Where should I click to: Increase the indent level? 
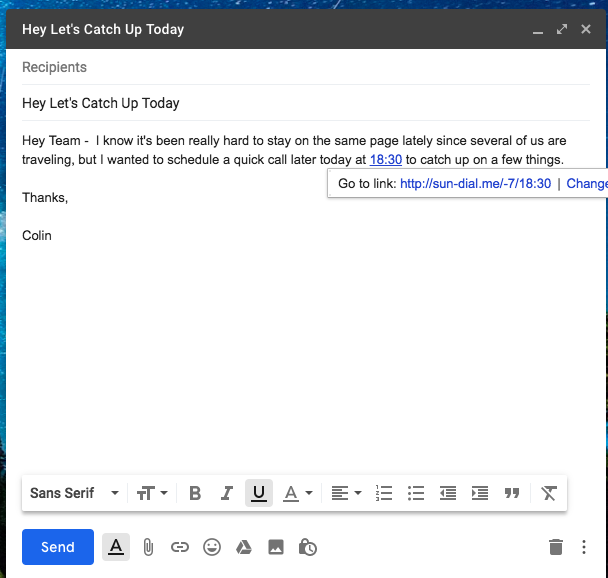click(x=480, y=493)
